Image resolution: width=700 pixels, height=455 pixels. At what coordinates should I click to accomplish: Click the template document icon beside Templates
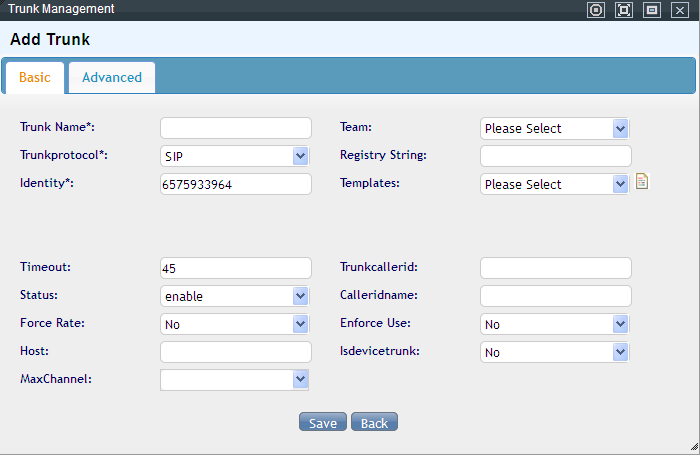click(642, 182)
